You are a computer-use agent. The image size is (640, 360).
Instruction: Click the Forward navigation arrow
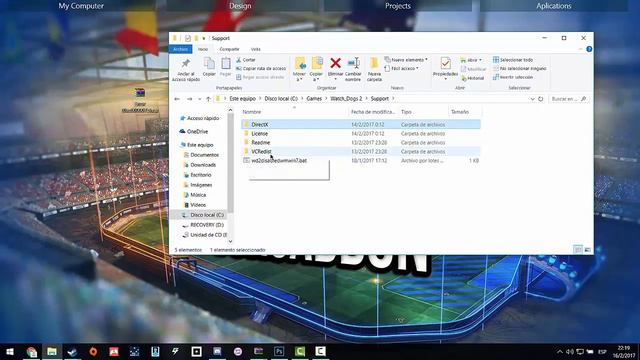(189, 99)
